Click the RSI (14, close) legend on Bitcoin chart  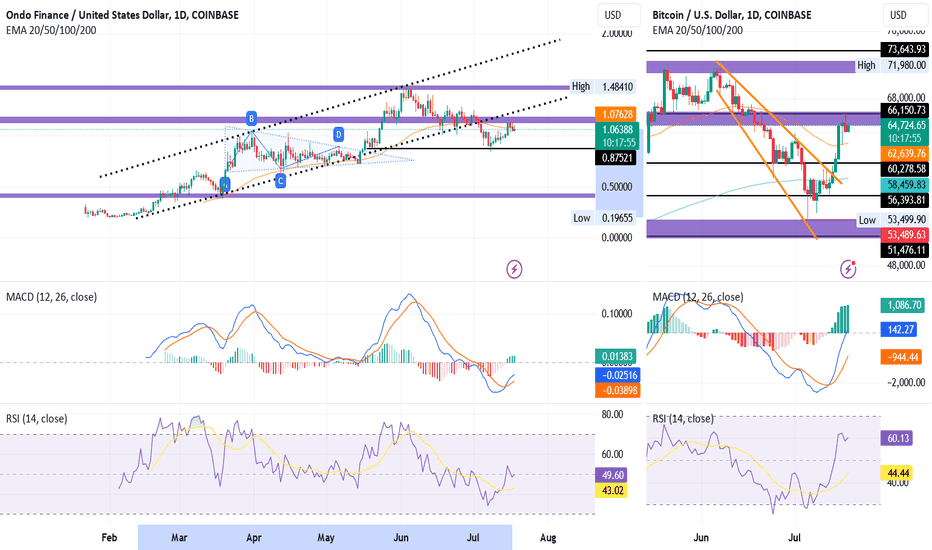683,419
